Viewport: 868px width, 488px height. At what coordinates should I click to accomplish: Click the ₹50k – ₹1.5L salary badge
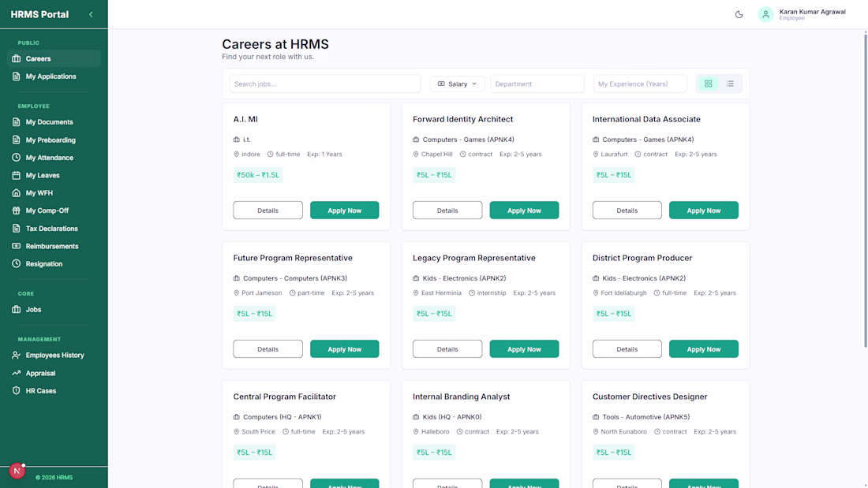coord(258,175)
